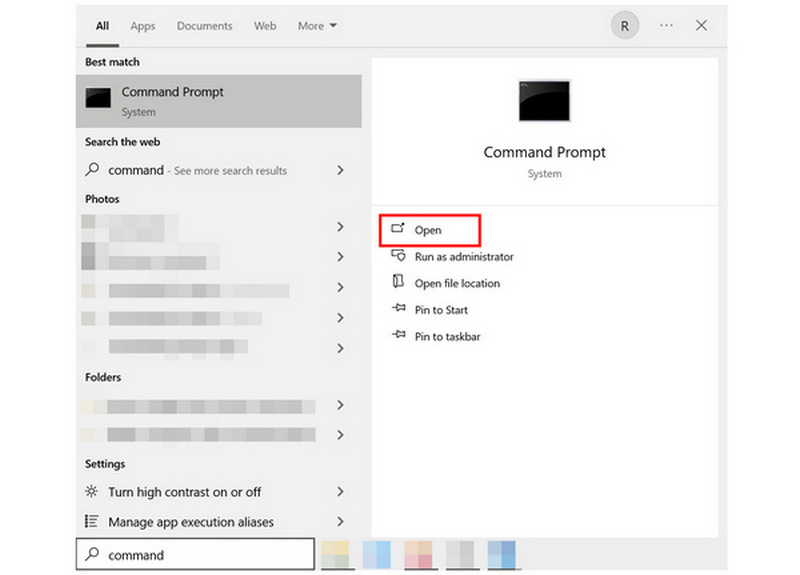The image size is (800, 575).
Task: Click the Manage app execution aliases icon
Action: tap(92, 522)
